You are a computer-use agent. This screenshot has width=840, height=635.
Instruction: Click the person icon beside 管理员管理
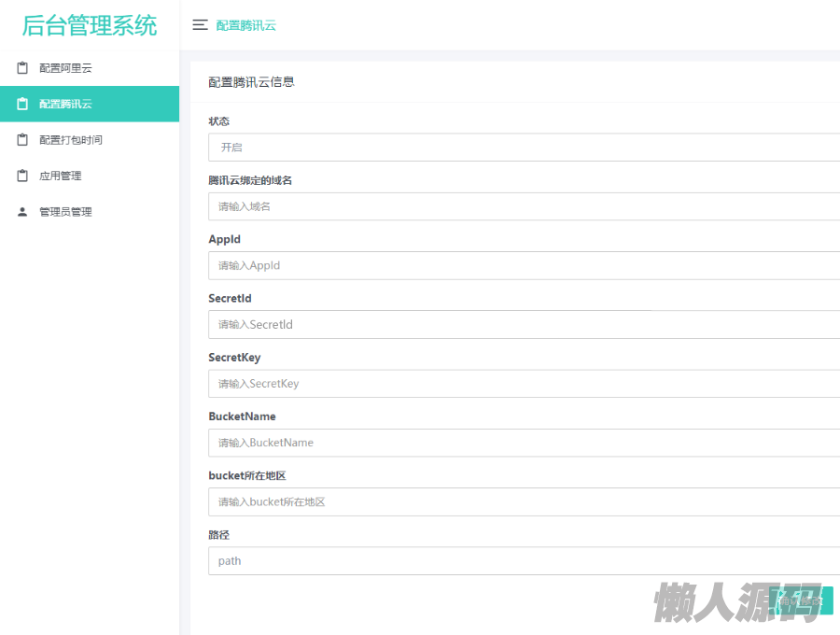point(22,212)
